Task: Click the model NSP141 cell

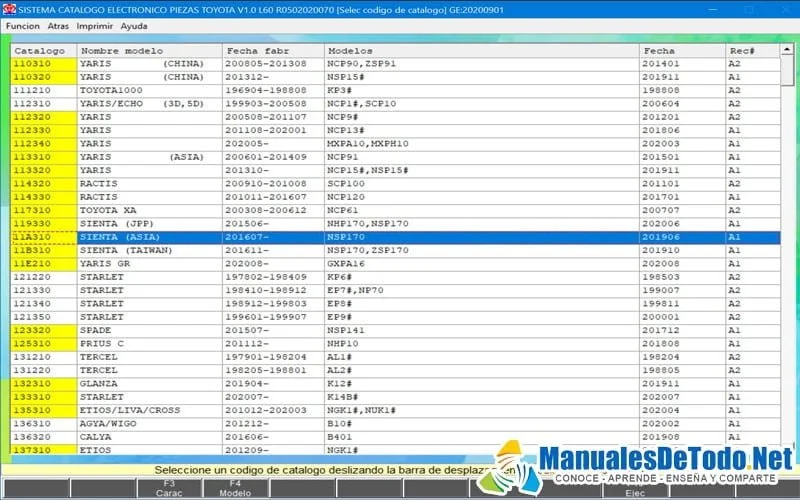Action: click(482, 330)
